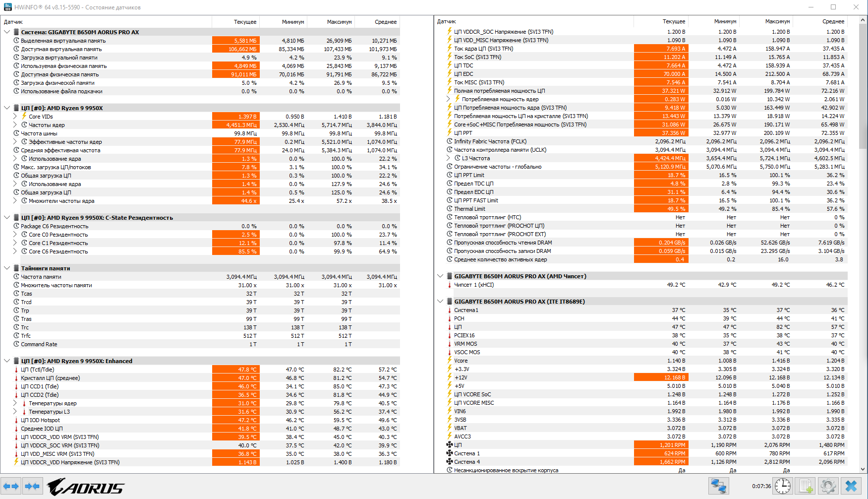The image size is (868, 499).
Task: Select the Загрузка физической памяти row label
Action: coord(58,83)
